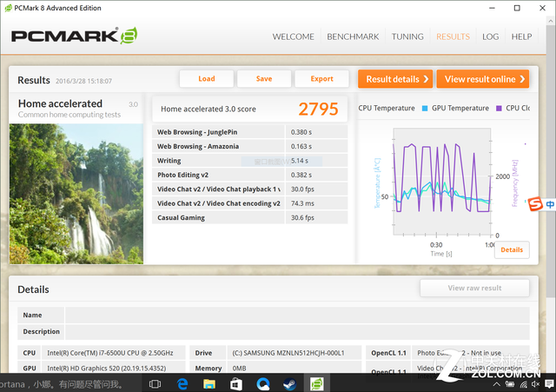
Task: Click the Name input field
Action: click(297, 315)
